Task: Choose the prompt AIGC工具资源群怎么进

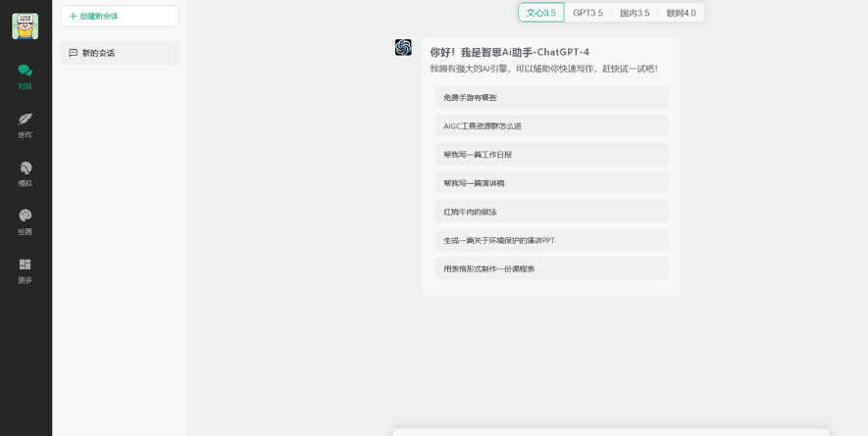Action: (x=551, y=125)
